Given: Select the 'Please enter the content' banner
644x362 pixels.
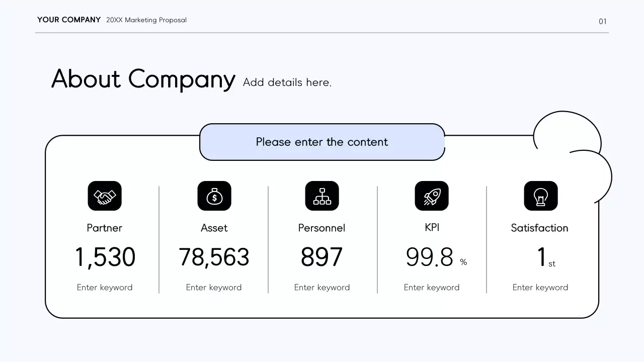Looking at the screenshot, I should click(322, 142).
